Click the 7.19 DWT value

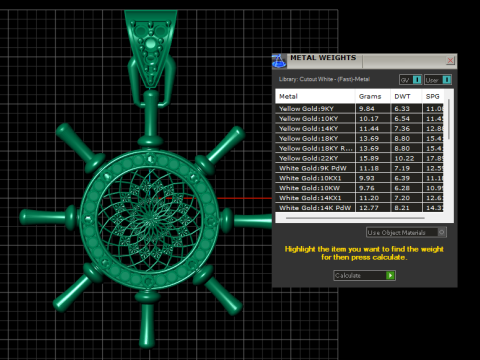[x=402, y=168]
